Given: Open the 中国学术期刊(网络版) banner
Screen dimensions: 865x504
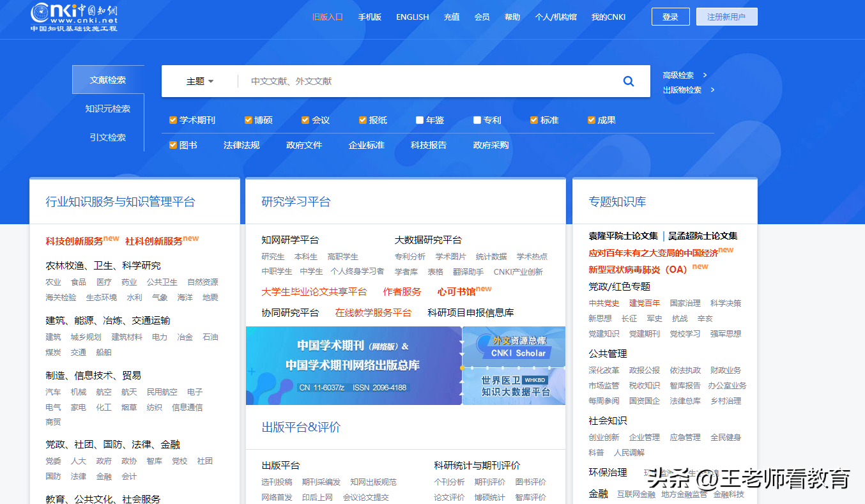Looking at the screenshot, I should [354, 366].
